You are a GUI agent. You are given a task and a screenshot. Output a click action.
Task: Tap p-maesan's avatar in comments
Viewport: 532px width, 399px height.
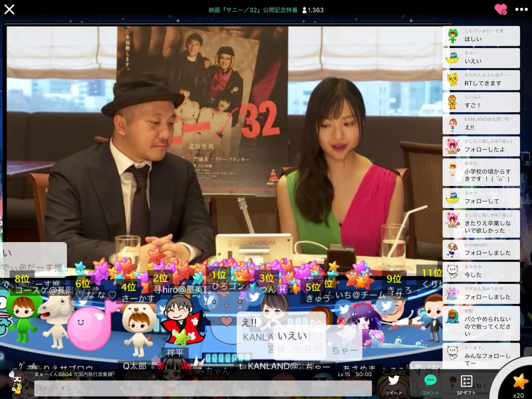coord(452,250)
